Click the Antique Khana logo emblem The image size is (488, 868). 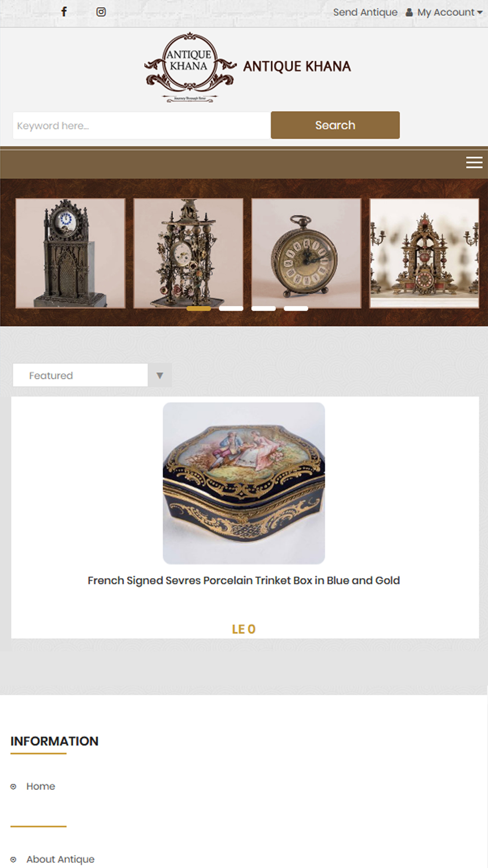(x=190, y=67)
